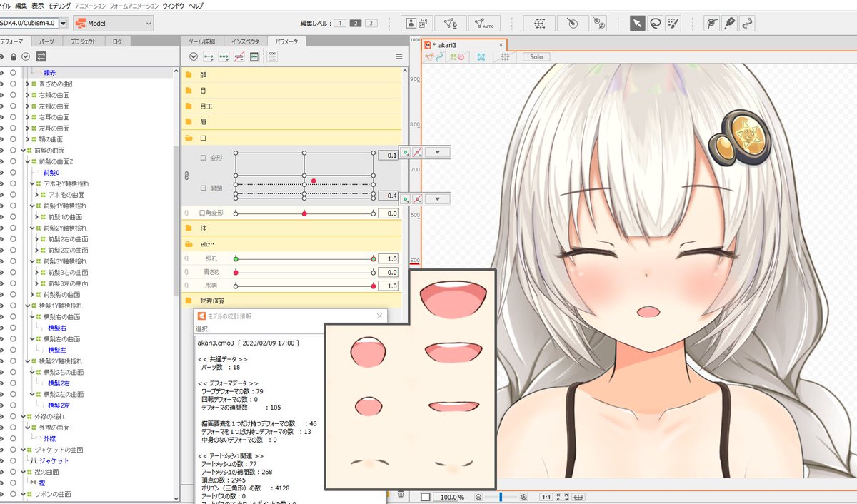The image size is (857, 504).
Task: Select the art path pen tool
Action: pos(730,23)
